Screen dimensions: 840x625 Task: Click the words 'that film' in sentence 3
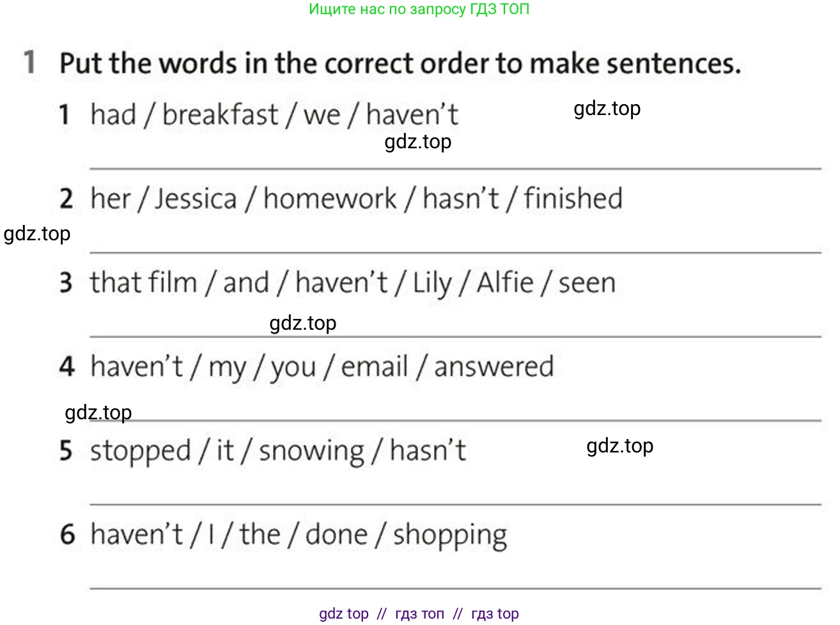coord(143,282)
